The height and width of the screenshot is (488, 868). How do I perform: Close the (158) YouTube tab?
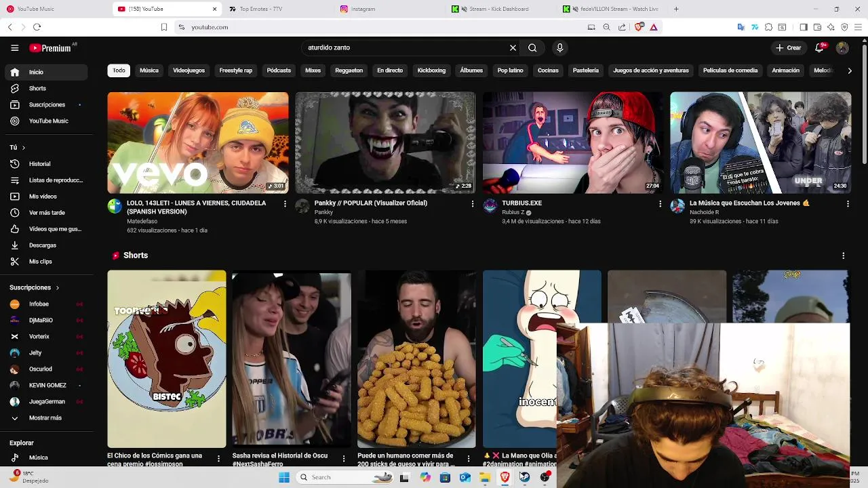click(x=215, y=9)
